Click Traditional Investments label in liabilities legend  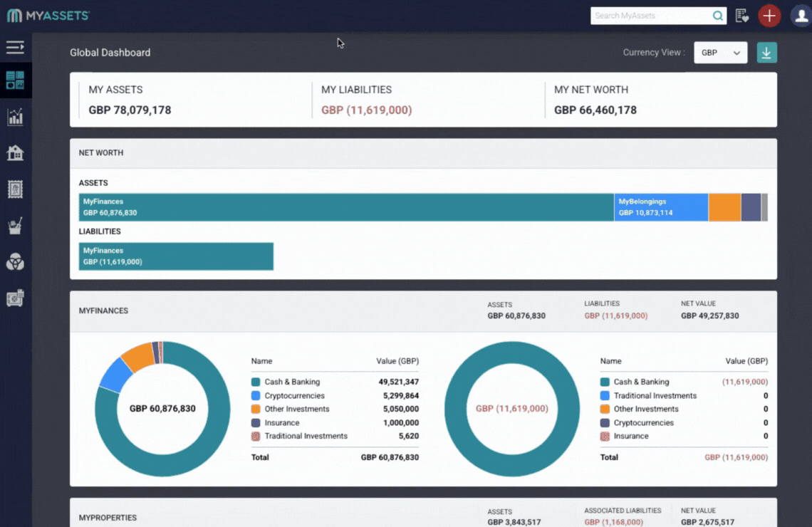655,395
